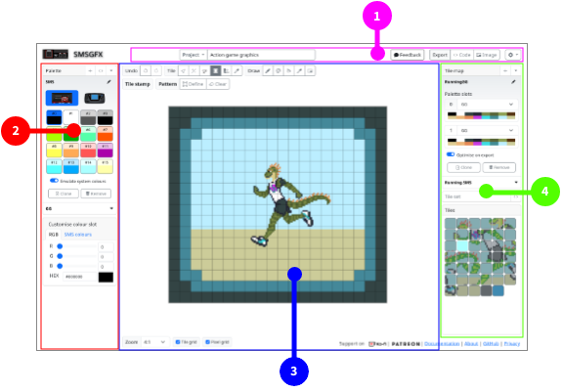
Task: Click Clone under the Palette panel
Action: pyautogui.click(x=64, y=194)
